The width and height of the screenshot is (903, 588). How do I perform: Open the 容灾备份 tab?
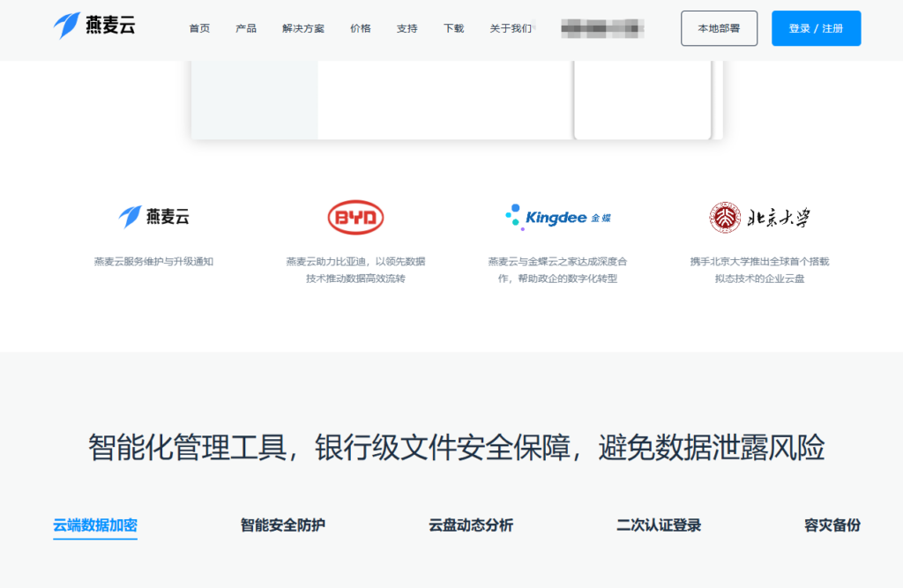click(832, 525)
